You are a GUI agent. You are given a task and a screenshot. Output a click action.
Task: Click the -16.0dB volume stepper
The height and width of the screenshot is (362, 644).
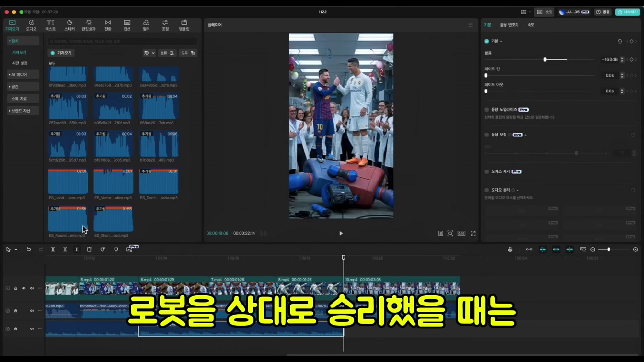point(622,60)
